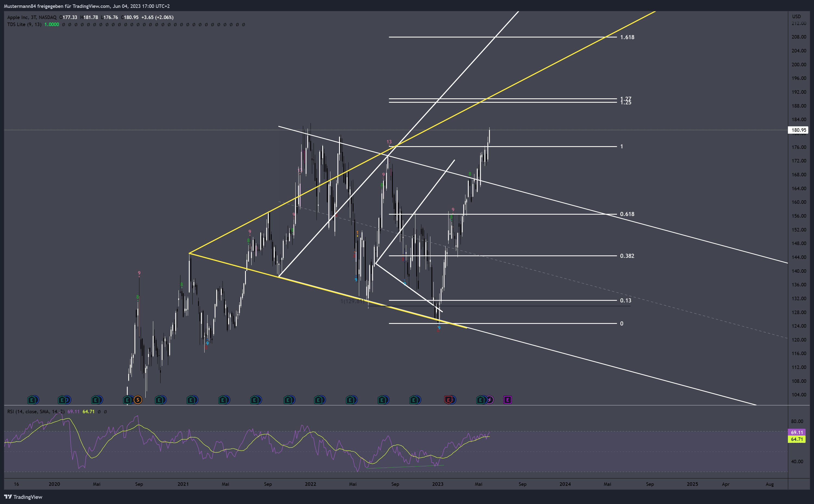814x504 pixels.
Task: Click the 'RSI (14, close, SMA, 14, 2)' label
Action: click(36, 412)
